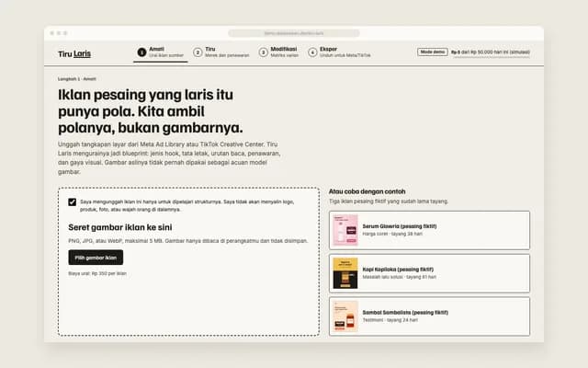Screen dimensions: 588x368
Task: Click the filled step 1 circle icon
Action: tap(141, 52)
